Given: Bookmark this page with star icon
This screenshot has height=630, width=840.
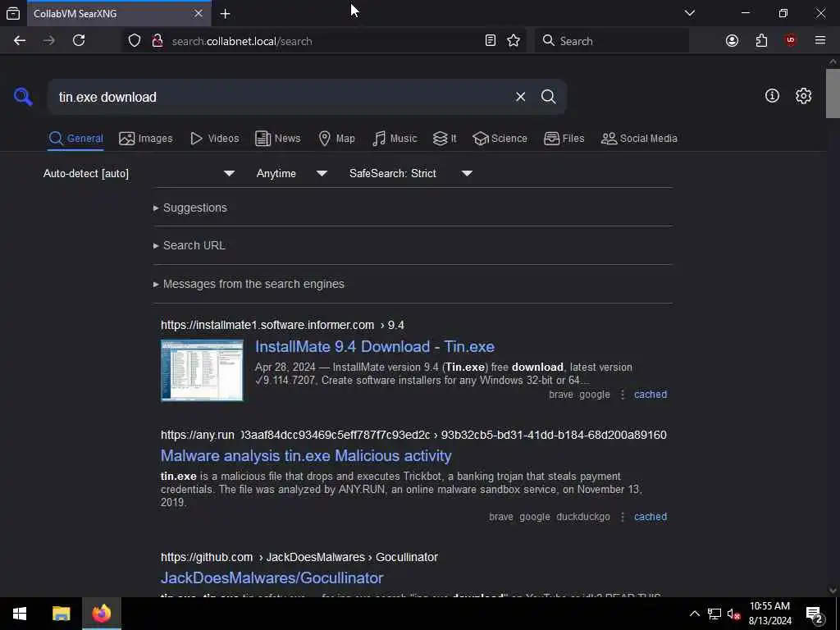Looking at the screenshot, I should pyautogui.click(x=514, y=41).
